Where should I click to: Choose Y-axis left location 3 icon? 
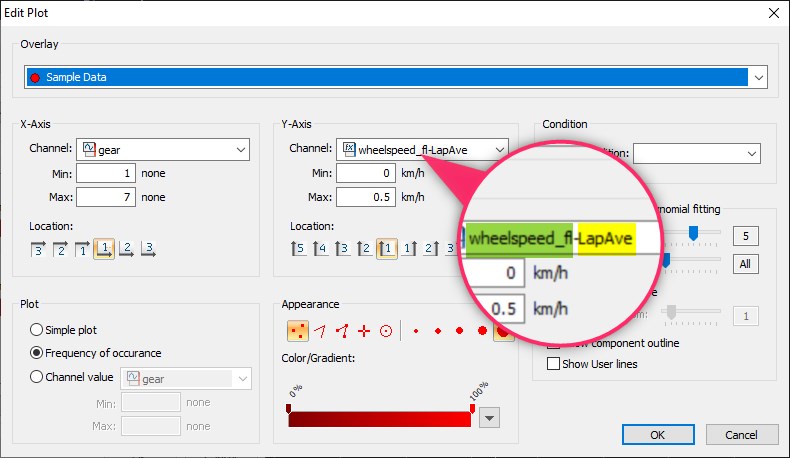(342, 248)
